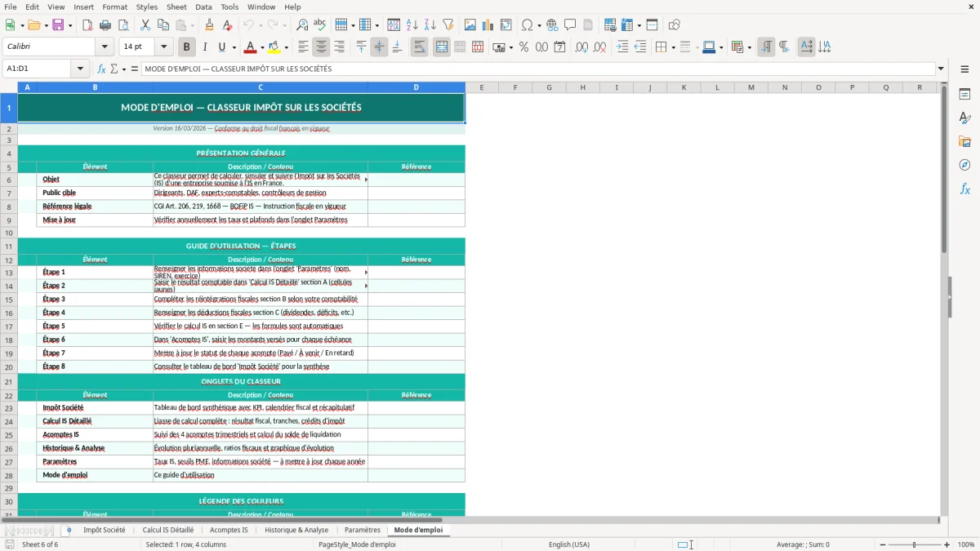Image resolution: width=980 pixels, height=551 pixels.
Task: Click the Copy icon
Action: click(163, 25)
